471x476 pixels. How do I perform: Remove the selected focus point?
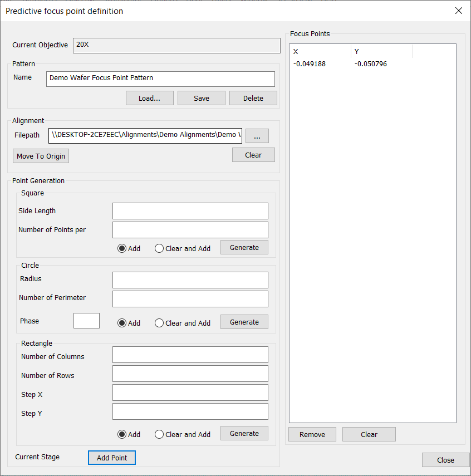[312, 434]
